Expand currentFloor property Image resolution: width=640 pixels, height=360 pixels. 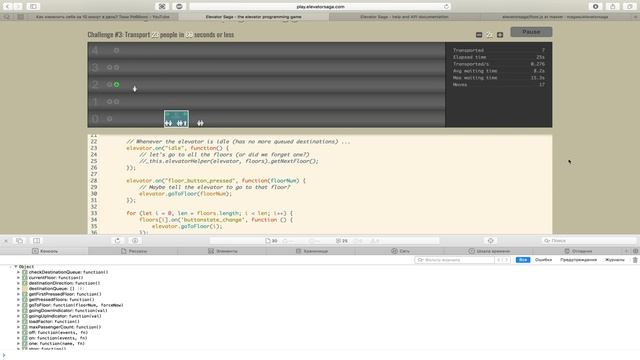(x=18, y=278)
